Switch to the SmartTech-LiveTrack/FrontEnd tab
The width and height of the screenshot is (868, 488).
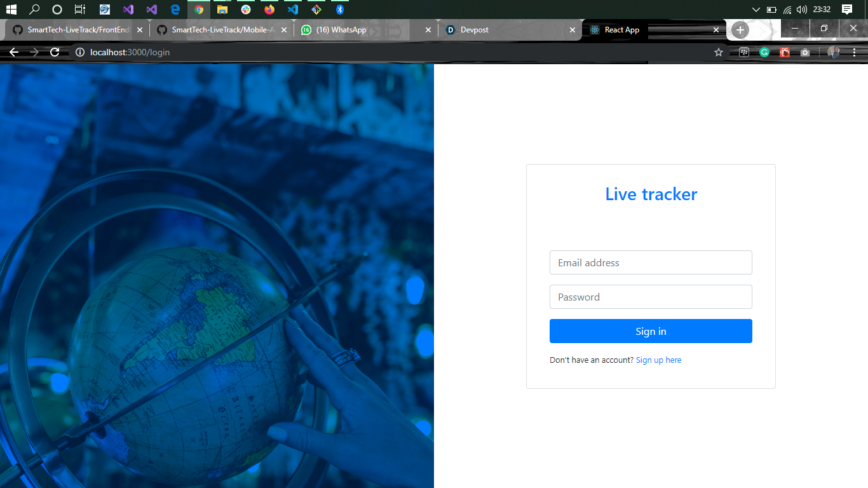tap(78, 30)
